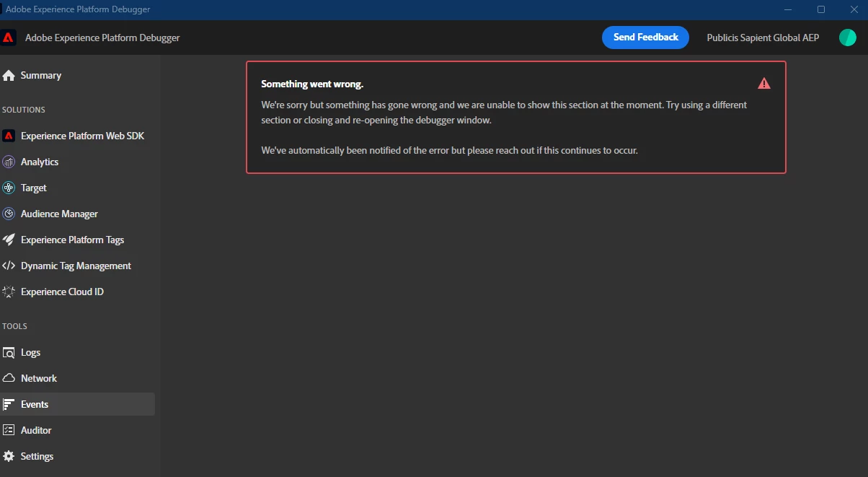Click the Auditor checklist icon
This screenshot has width=868, height=477.
(x=9, y=430)
